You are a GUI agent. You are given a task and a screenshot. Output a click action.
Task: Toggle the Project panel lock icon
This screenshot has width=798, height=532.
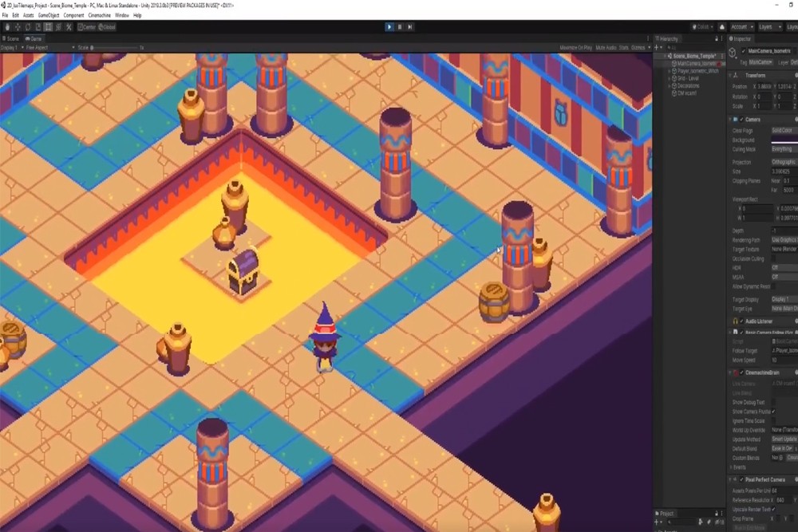(717, 514)
